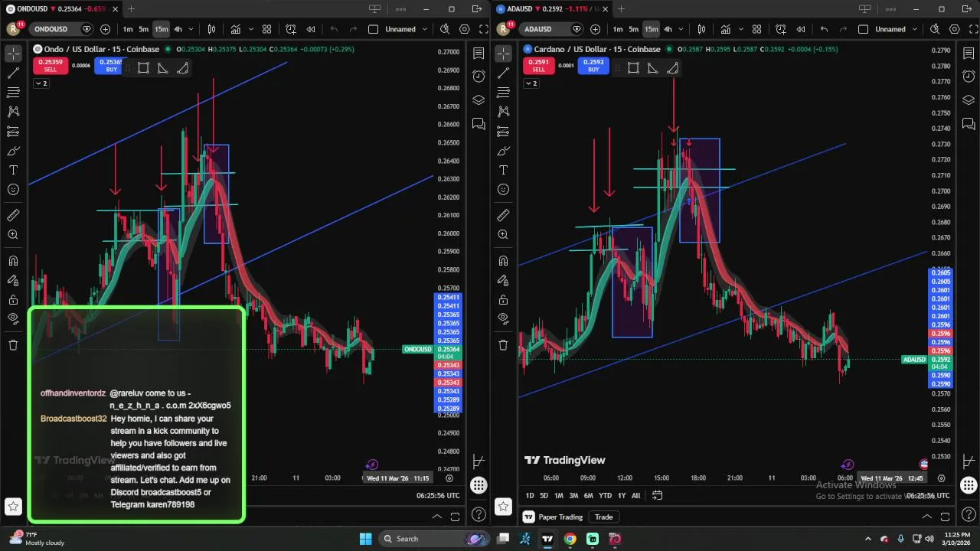Toggle magnet mode in ADAUSD left toolbar

(503, 261)
